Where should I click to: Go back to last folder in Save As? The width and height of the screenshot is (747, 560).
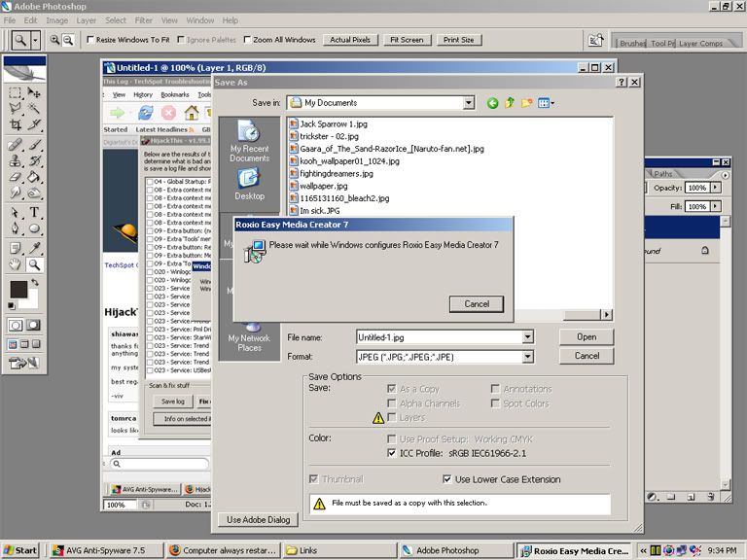tap(492, 103)
